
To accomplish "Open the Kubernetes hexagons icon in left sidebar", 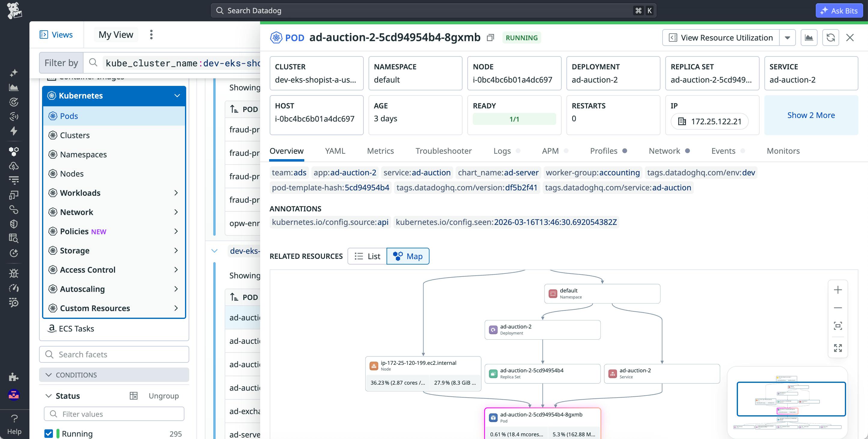I will click(x=14, y=151).
